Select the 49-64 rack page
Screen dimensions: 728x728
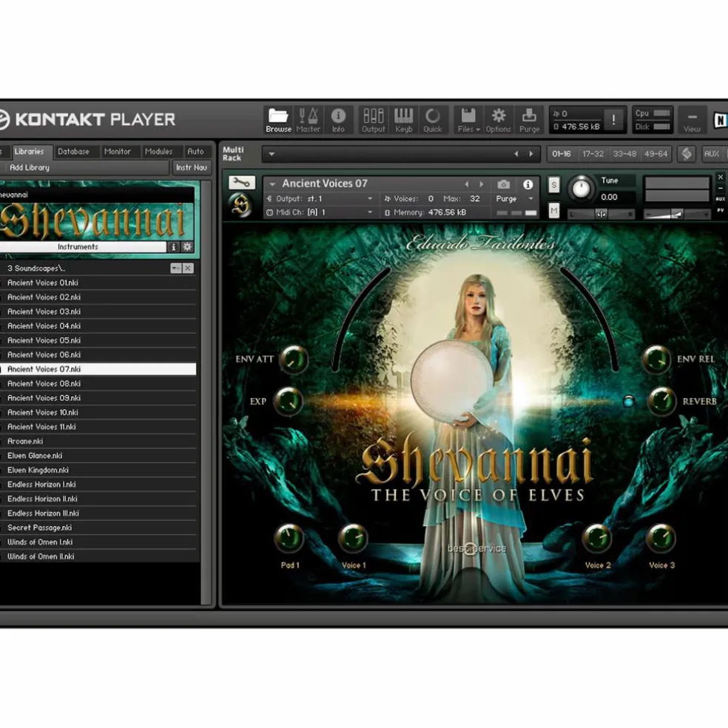[x=655, y=154]
